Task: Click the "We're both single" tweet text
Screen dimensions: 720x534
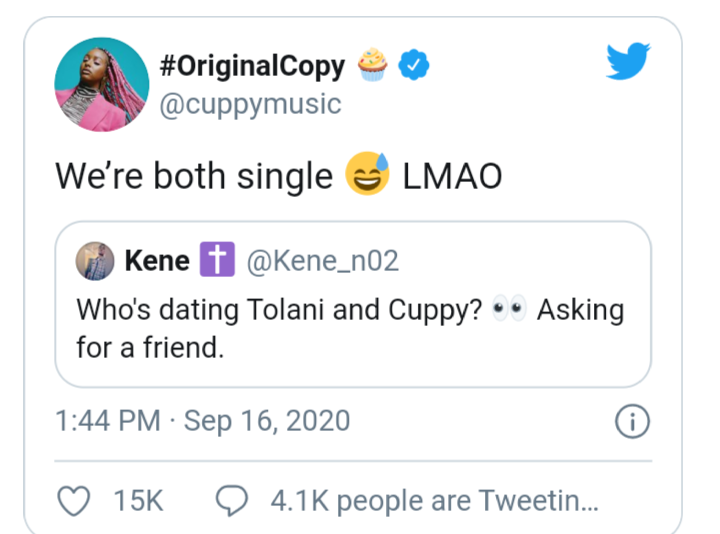Action: click(x=193, y=177)
